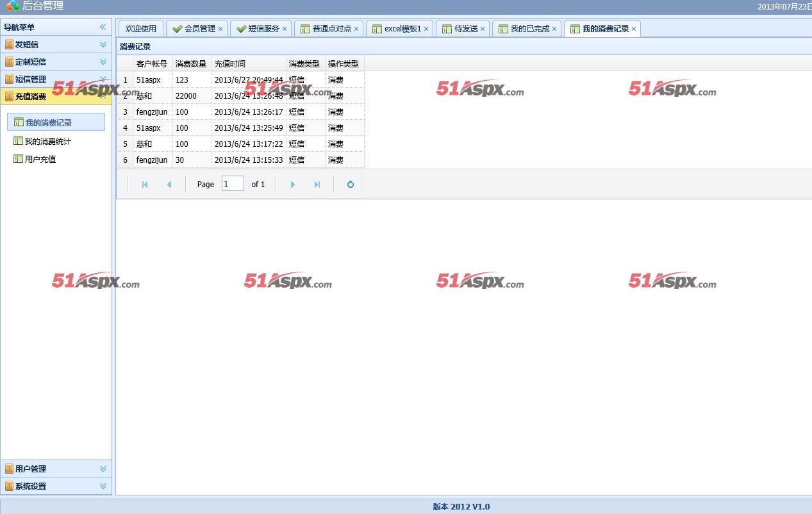Click the 发短信 folder icon
Screen dimensions: 812x514
point(9,44)
